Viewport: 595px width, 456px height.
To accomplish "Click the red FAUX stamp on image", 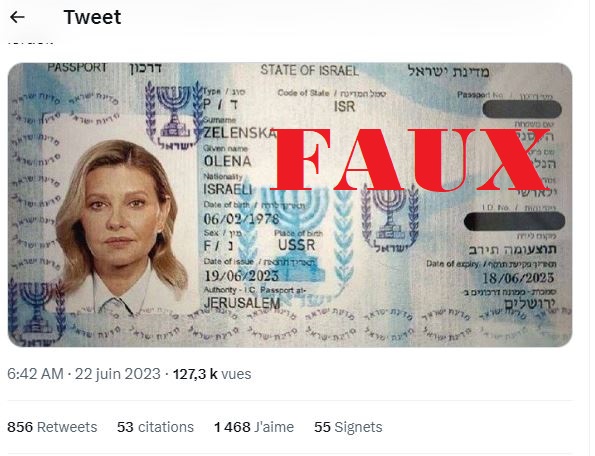I will tap(409, 160).
